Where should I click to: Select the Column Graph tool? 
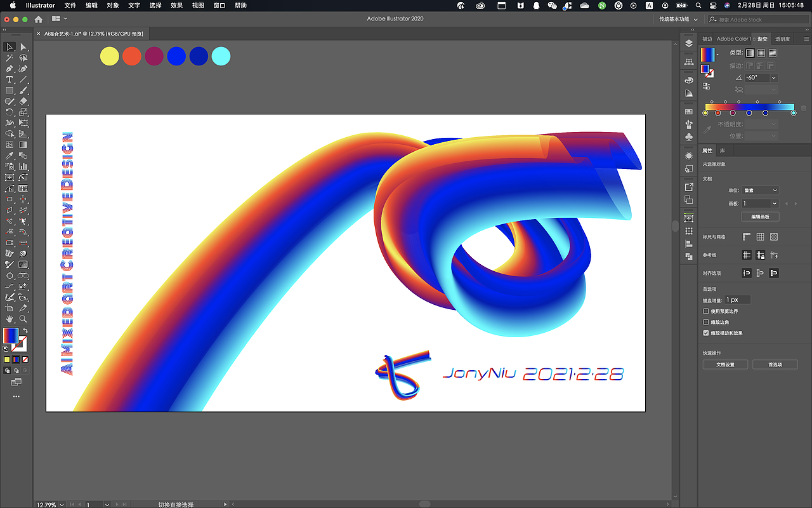click(x=23, y=166)
